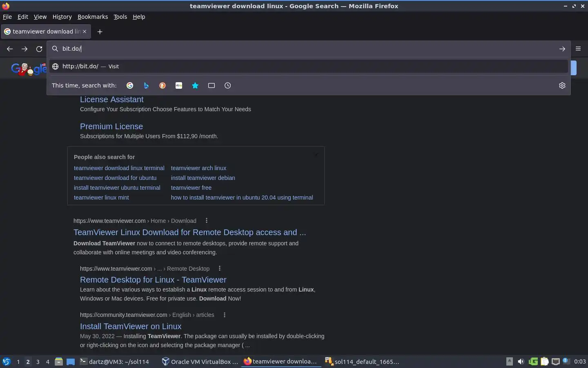588x368 pixels.
Task: Open TeamViewer Linux Download result title
Action: click(x=189, y=232)
